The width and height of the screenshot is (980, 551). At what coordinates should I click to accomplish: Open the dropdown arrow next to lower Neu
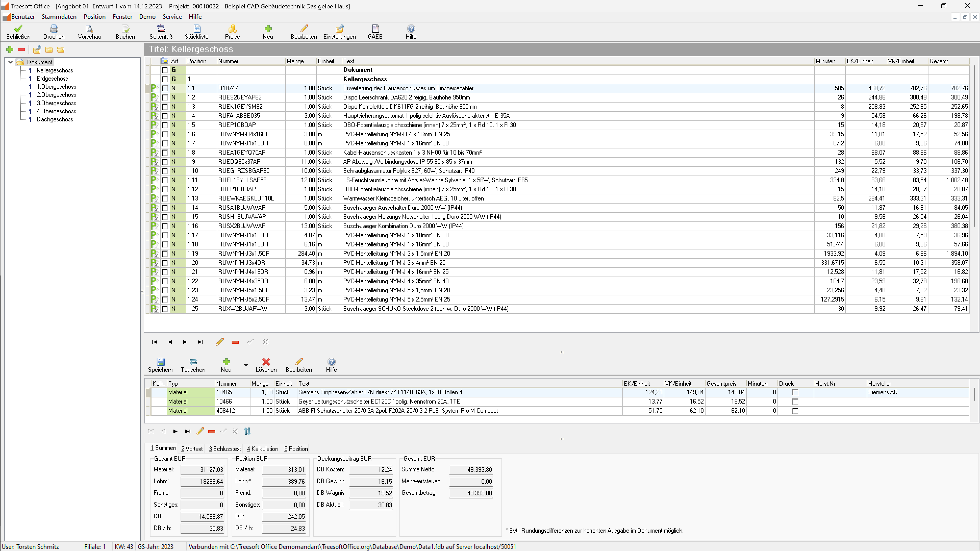[246, 365]
